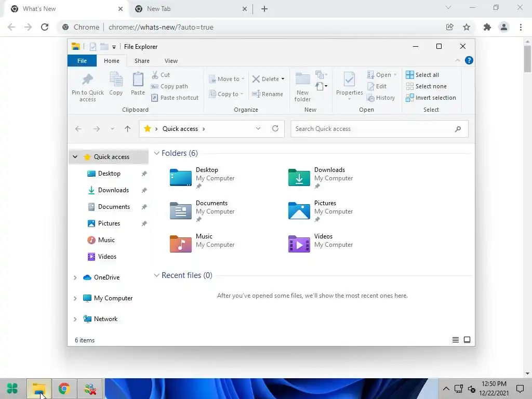Click Invert selection in the ribbon

point(431,98)
